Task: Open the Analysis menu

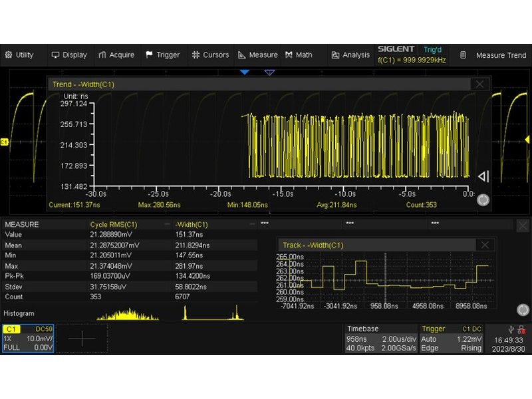Action: (x=350, y=55)
